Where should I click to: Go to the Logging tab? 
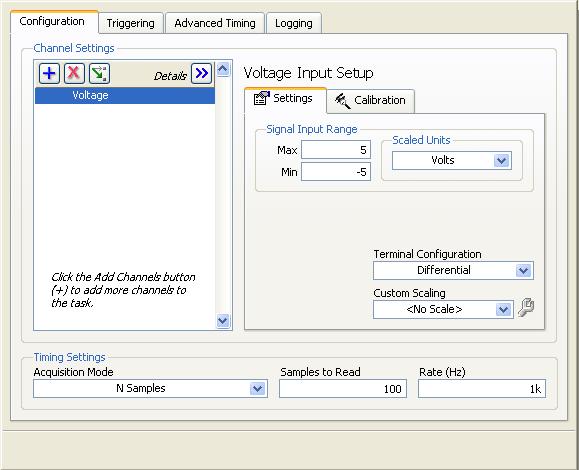click(x=294, y=23)
